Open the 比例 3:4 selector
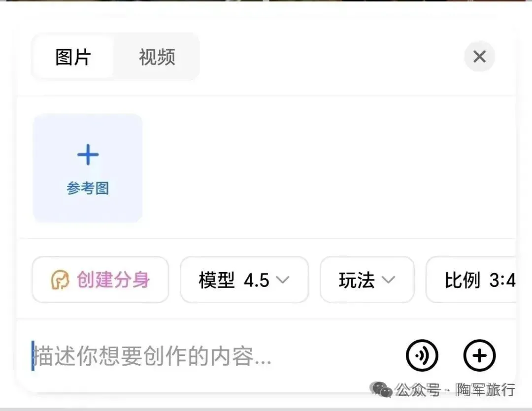The width and height of the screenshot is (532, 411). point(471,280)
